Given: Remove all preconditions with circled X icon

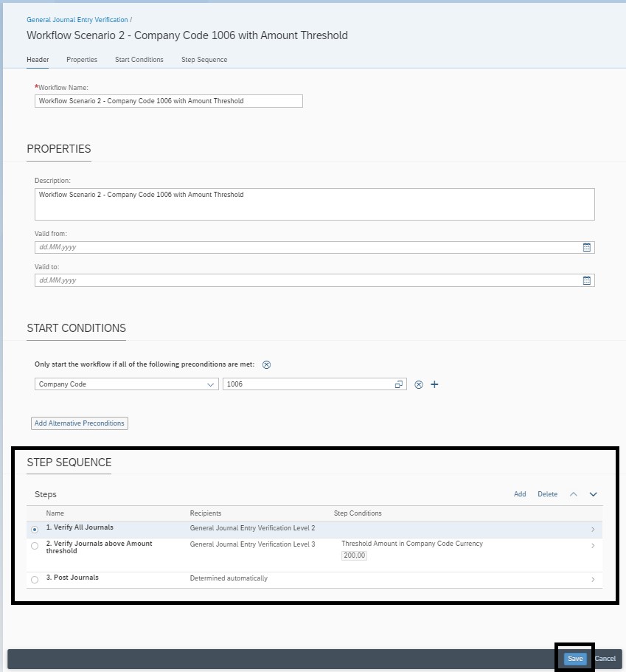Looking at the screenshot, I should [266, 364].
